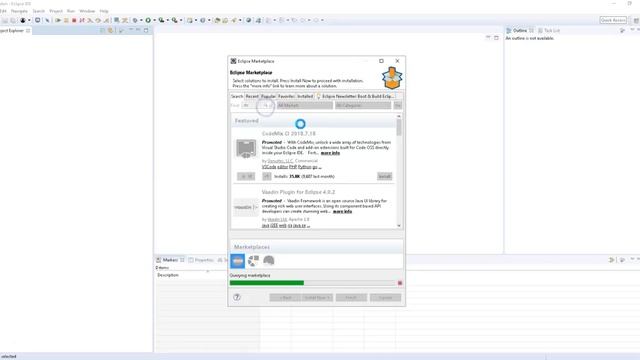The image size is (640, 360).
Task: Select the grey third marketplace catalog icon
Action: [269, 260]
